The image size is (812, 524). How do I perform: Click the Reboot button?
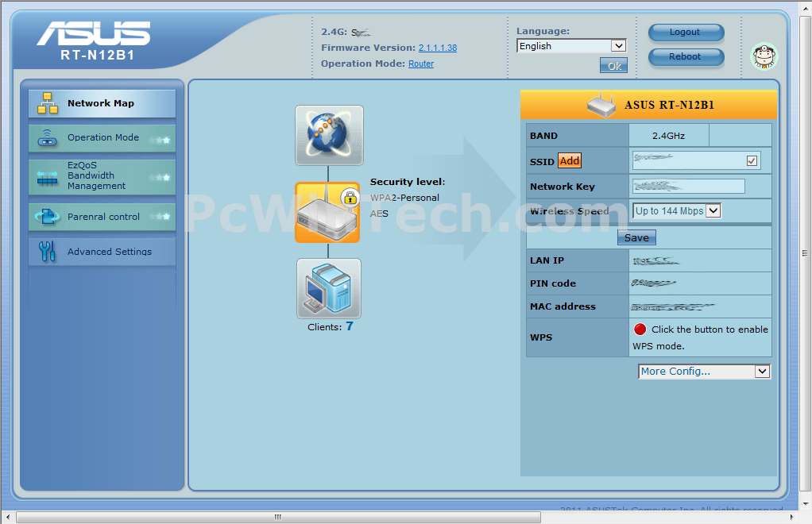[x=686, y=56]
